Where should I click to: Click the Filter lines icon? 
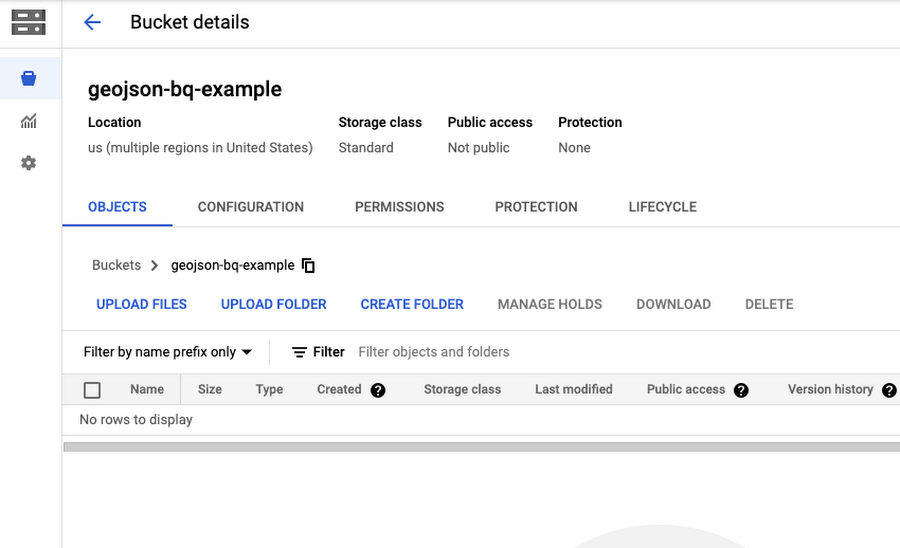click(299, 352)
